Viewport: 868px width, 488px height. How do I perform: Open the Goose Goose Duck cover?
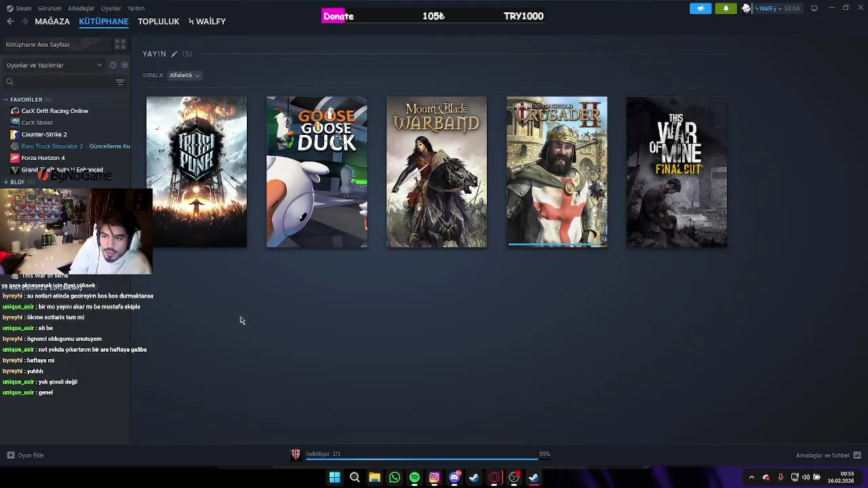pos(317,171)
